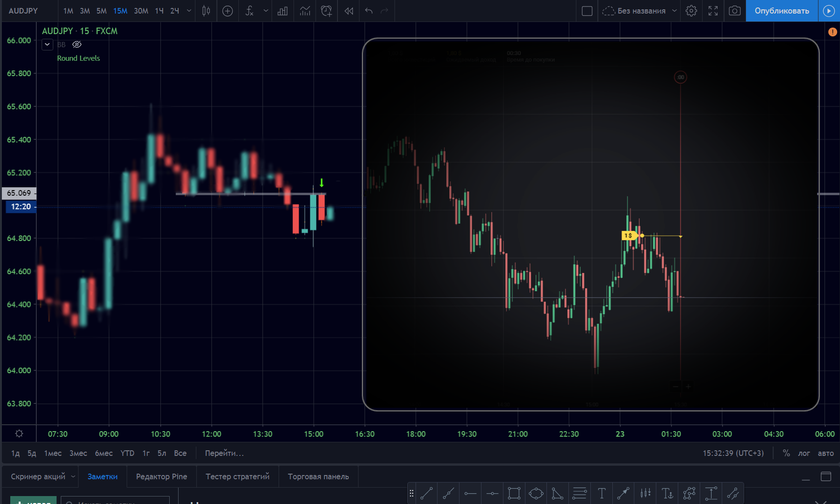Select the arrow drawing tool

(x=624, y=493)
